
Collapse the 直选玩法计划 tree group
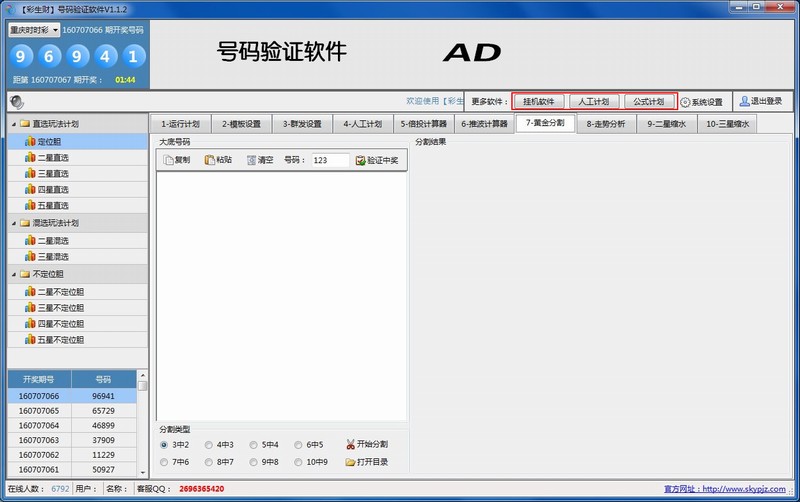(x=13, y=125)
